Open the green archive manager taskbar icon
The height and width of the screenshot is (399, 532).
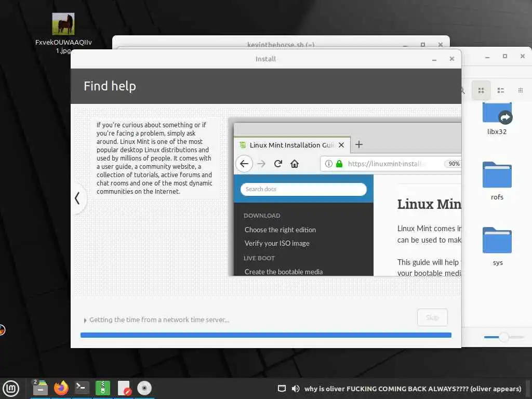(103, 388)
